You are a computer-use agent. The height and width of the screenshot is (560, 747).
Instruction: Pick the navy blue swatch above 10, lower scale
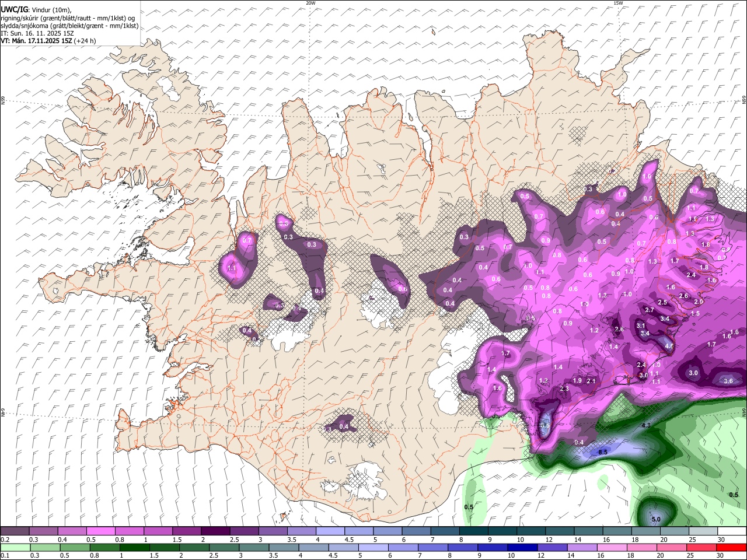coord(522,547)
